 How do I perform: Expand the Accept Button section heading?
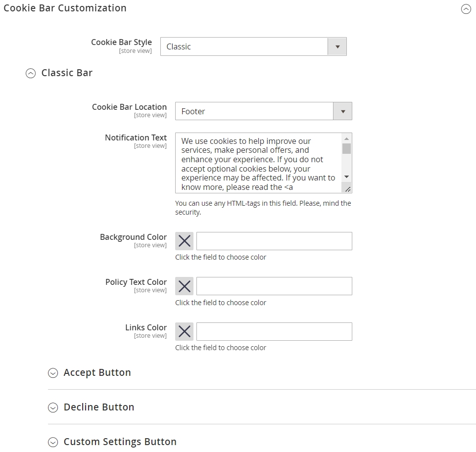click(97, 372)
